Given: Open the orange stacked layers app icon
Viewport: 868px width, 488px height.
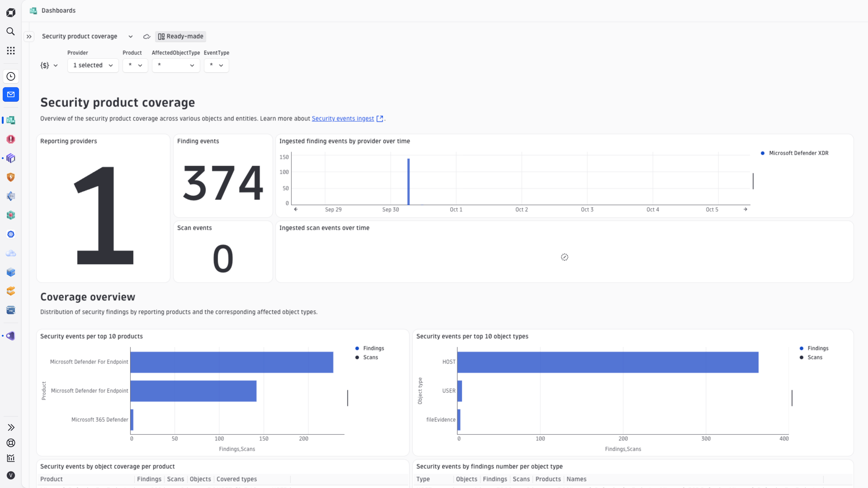Looking at the screenshot, I should click(x=11, y=291).
